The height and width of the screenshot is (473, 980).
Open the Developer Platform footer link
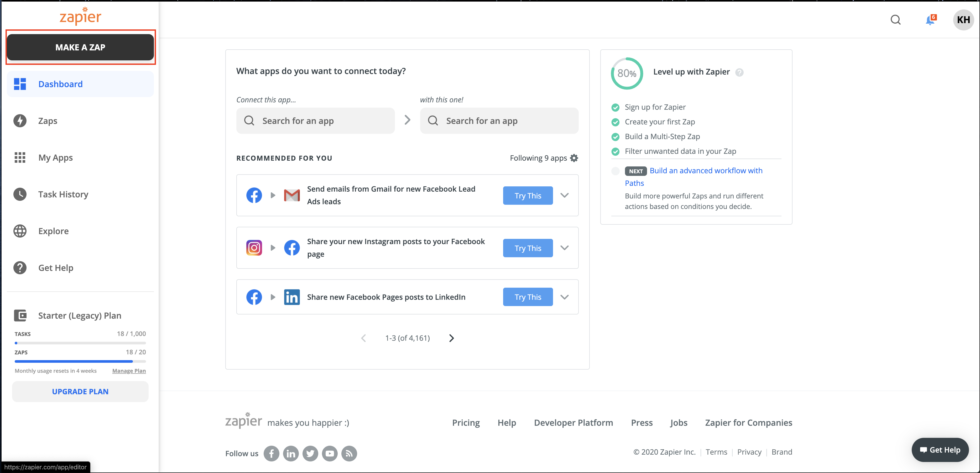point(573,423)
